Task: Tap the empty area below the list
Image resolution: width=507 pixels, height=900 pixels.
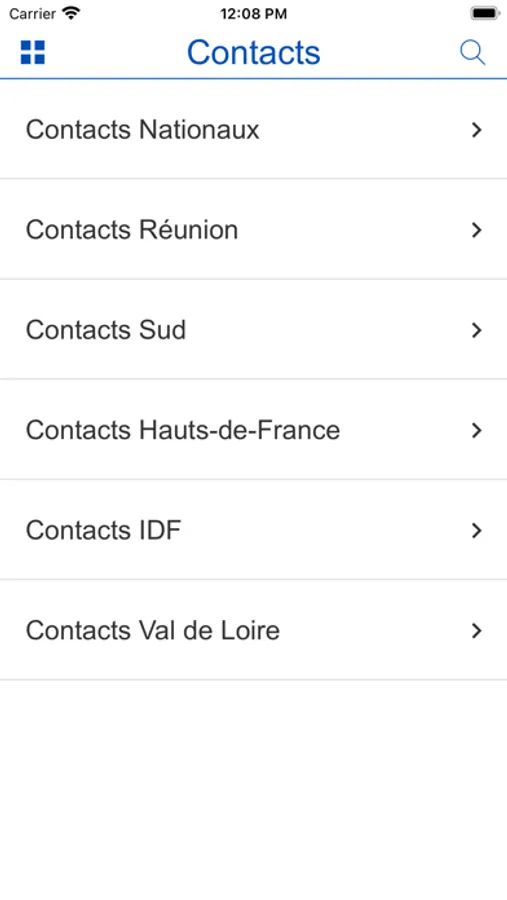Action: 253,790
